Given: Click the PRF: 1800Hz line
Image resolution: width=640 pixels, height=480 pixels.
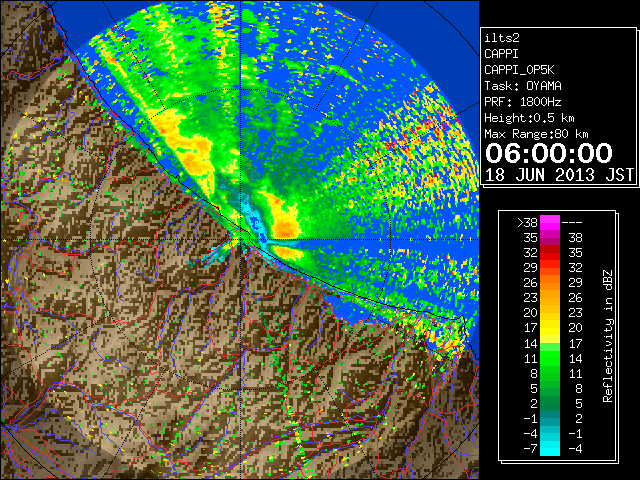Looking at the screenshot, I should point(523,102).
